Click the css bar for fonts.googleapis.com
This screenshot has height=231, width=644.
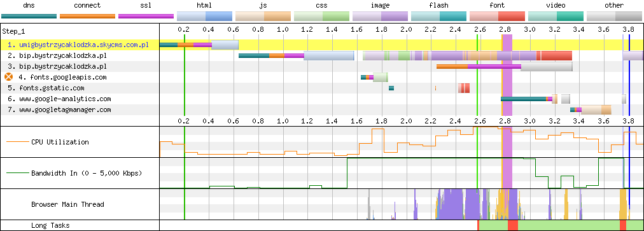[x=381, y=77]
